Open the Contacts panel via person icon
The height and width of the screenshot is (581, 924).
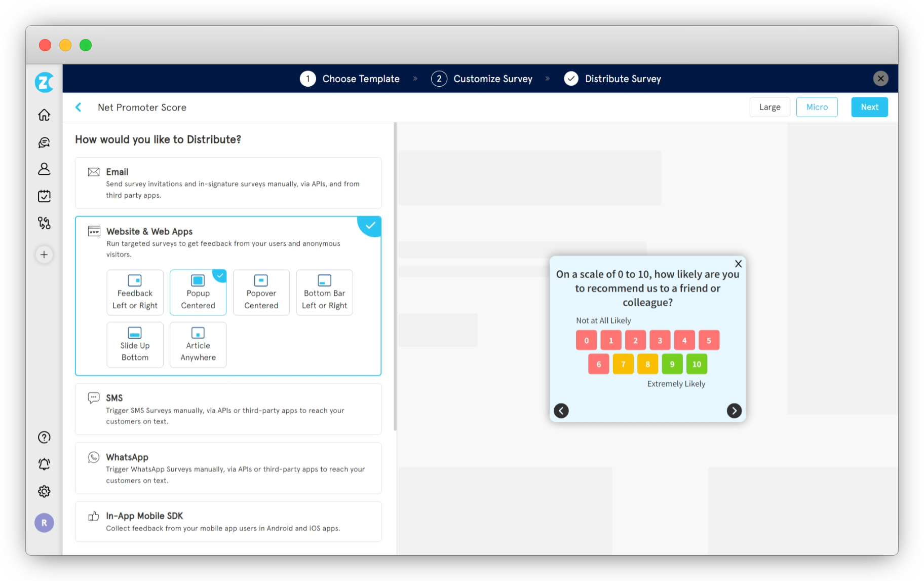coord(44,169)
